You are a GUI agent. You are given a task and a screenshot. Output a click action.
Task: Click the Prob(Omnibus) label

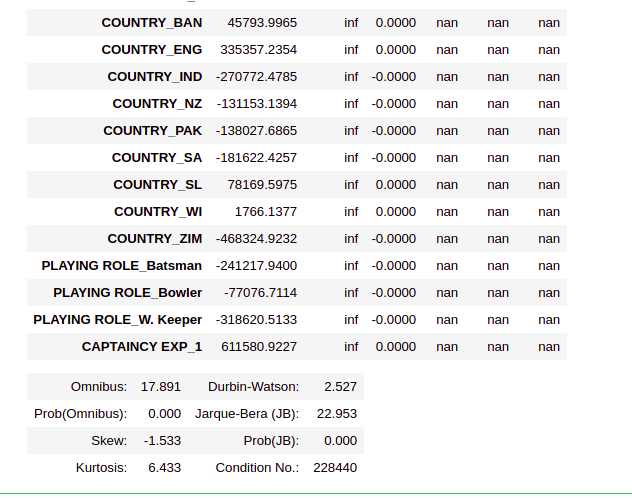(x=81, y=414)
